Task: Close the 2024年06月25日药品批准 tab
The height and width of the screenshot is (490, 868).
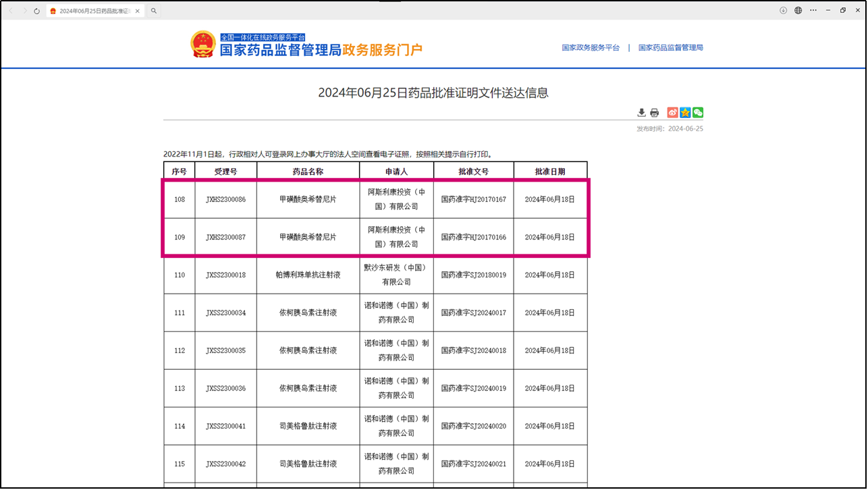Action: [x=137, y=11]
